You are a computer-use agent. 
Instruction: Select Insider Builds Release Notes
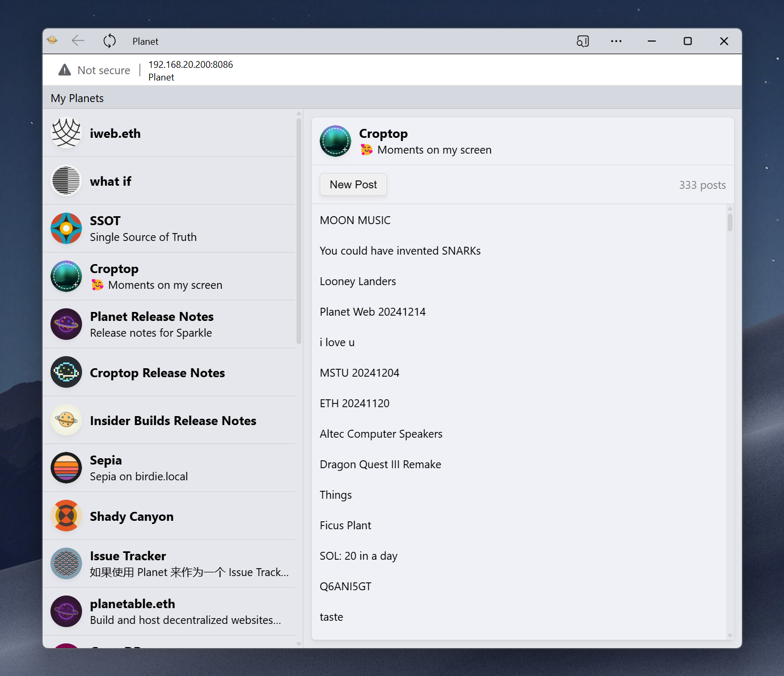[x=172, y=420]
